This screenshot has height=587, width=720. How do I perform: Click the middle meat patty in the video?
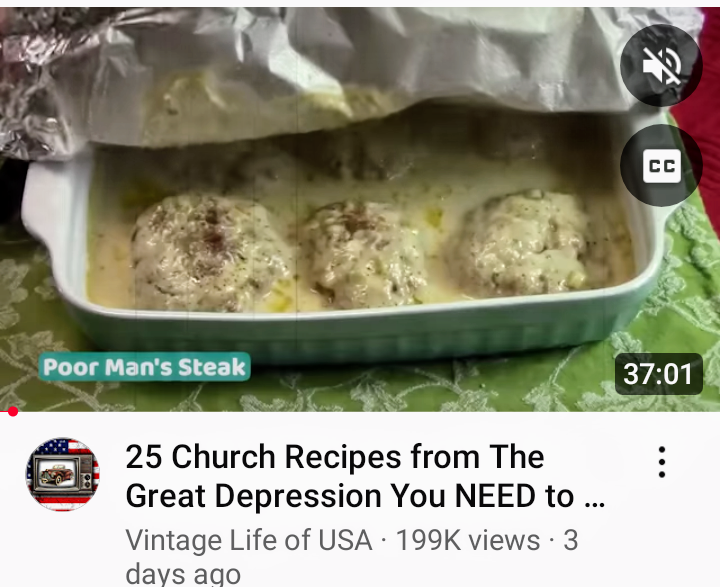click(x=363, y=254)
